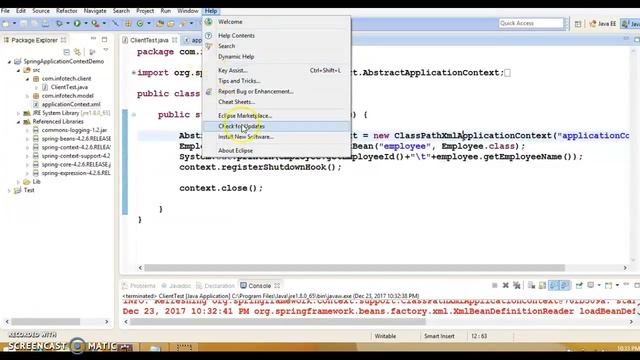
Task: Open the Run dropdown arrow
Action: pyautogui.click(x=86, y=23)
